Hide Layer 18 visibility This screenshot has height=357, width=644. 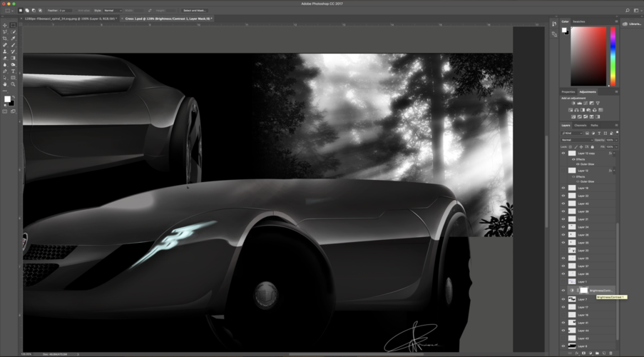(563, 188)
